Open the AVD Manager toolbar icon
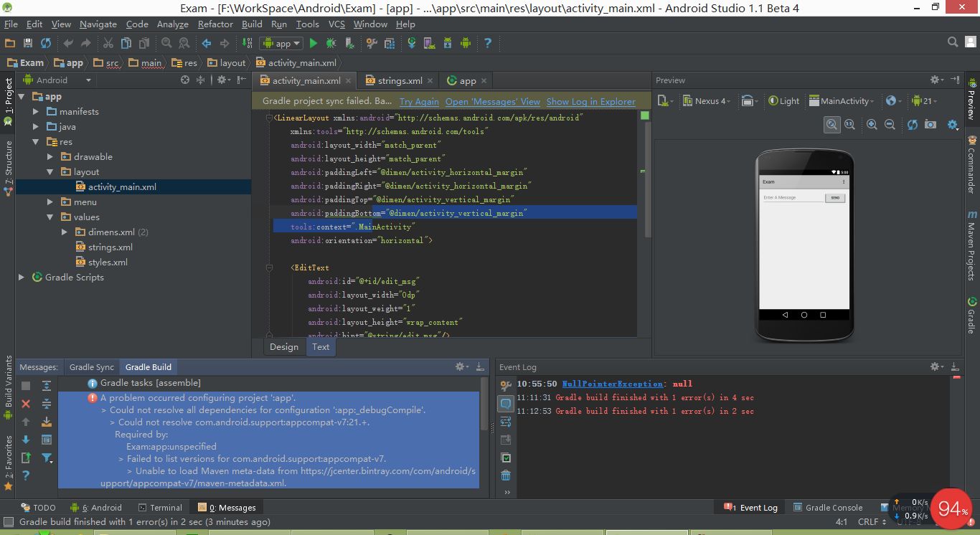The width and height of the screenshot is (980, 535). click(x=429, y=43)
